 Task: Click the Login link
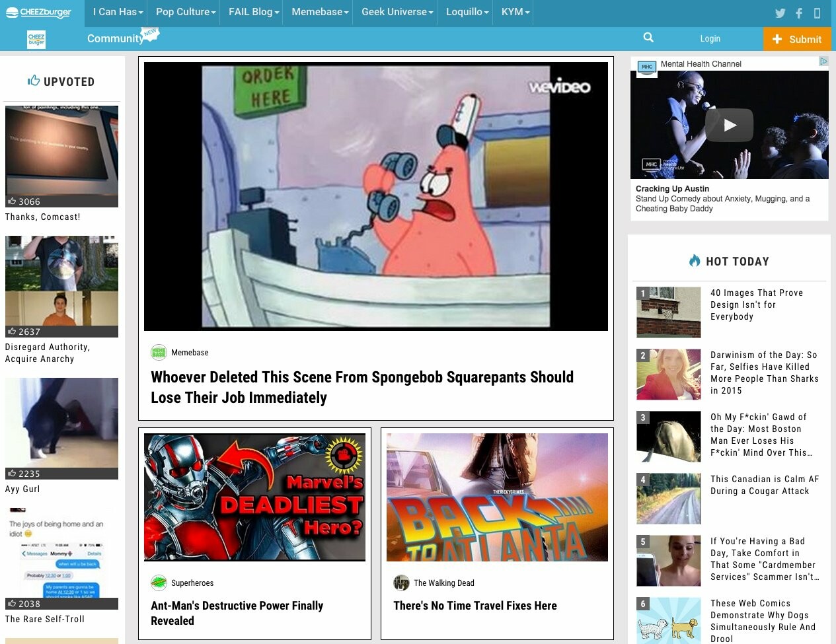coord(710,39)
